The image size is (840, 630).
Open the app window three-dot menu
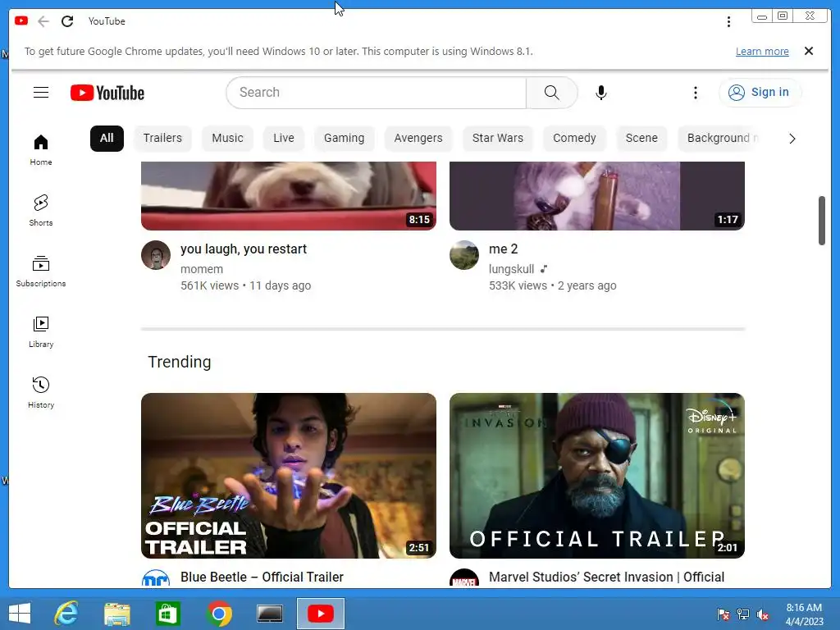point(728,21)
